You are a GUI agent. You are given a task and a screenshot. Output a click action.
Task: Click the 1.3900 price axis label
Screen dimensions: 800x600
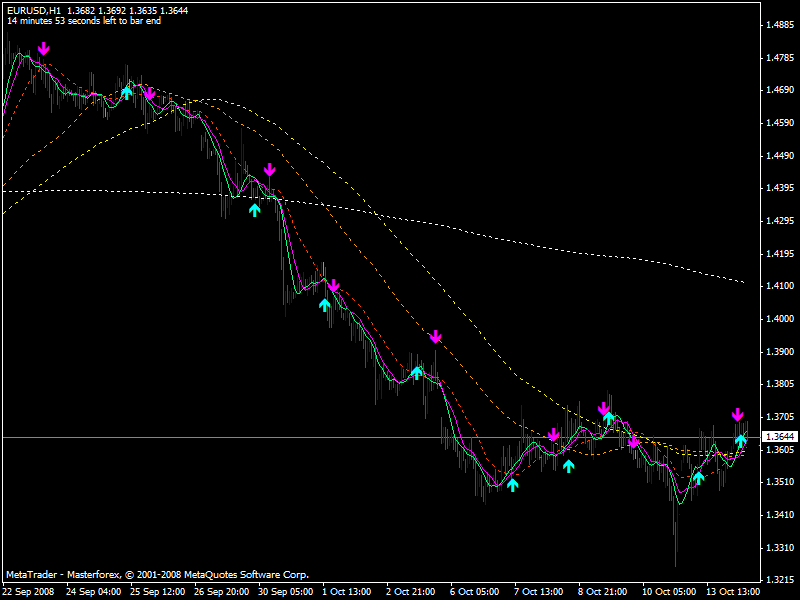pos(780,352)
